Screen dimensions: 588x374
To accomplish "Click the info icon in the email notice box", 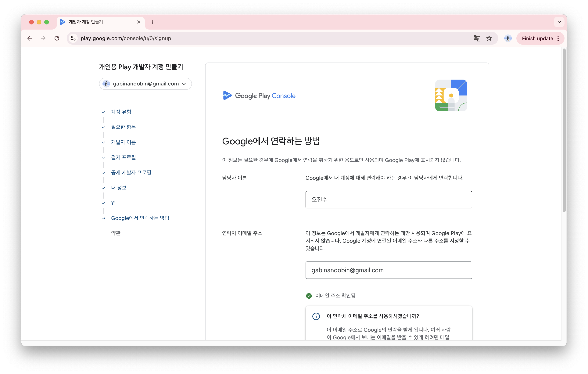I will [316, 316].
